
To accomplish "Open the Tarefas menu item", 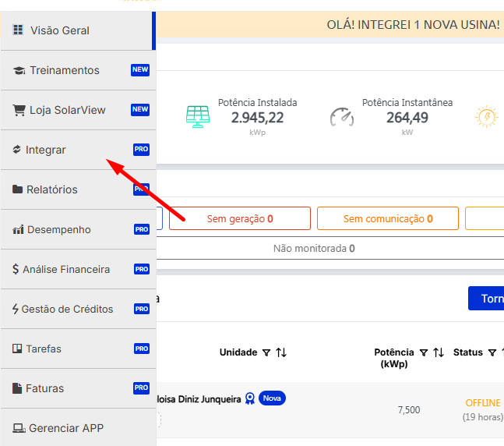I will pos(44,349).
